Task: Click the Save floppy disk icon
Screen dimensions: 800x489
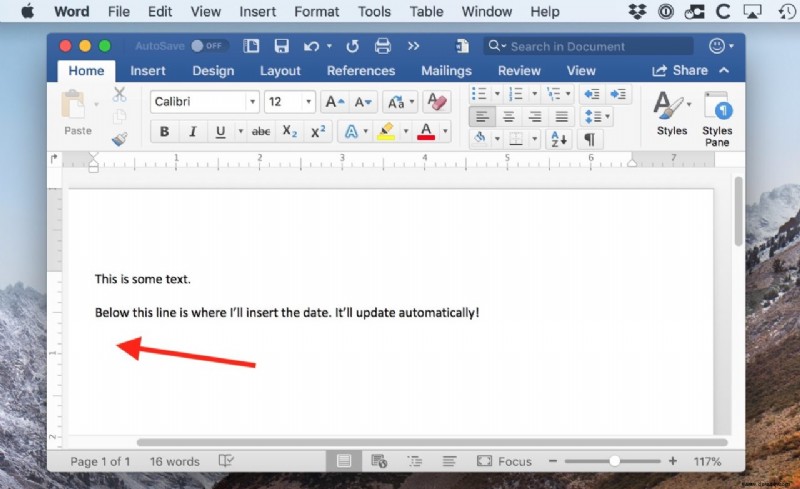Action: point(282,46)
